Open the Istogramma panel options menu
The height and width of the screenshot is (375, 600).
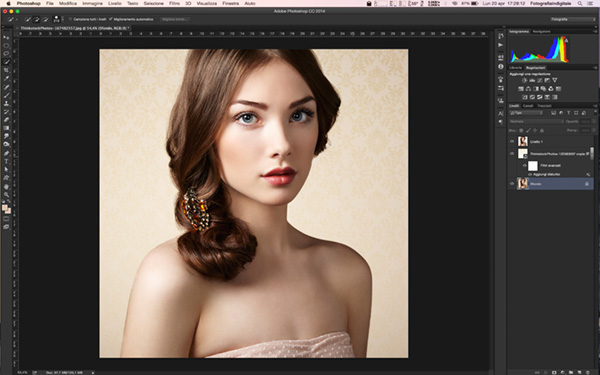(595, 32)
